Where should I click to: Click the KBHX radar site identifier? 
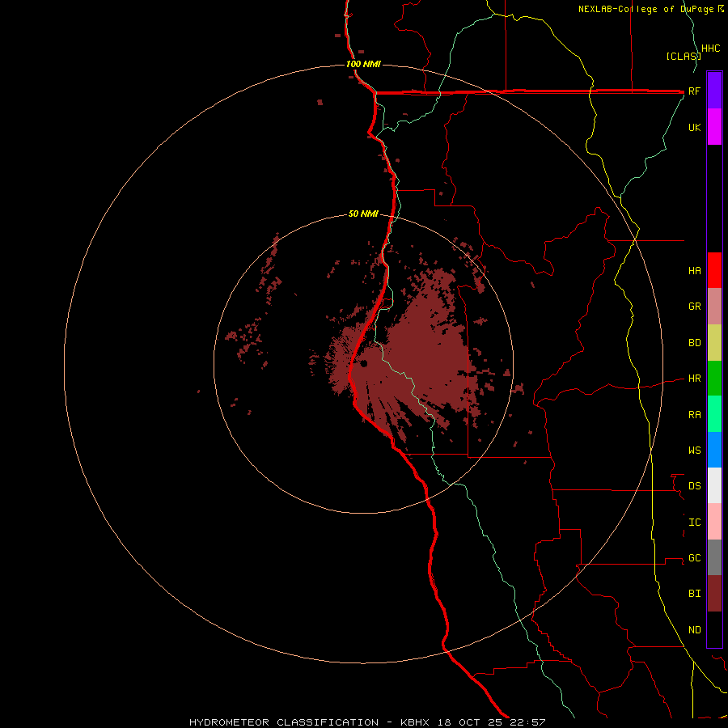click(x=415, y=722)
